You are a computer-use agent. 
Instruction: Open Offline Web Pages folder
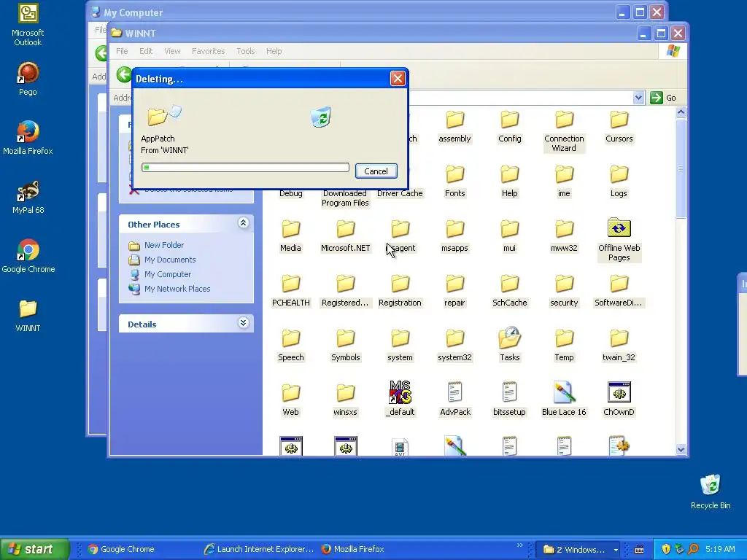tap(619, 239)
